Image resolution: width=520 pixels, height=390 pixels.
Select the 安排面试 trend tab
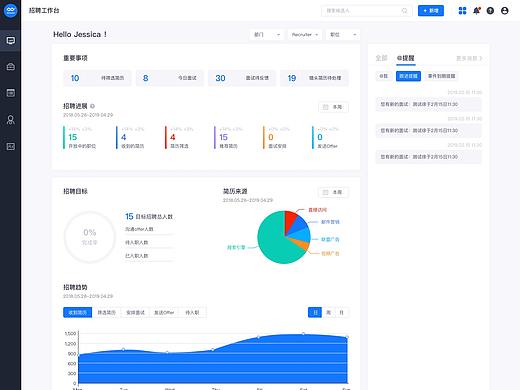click(x=135, y=312)
